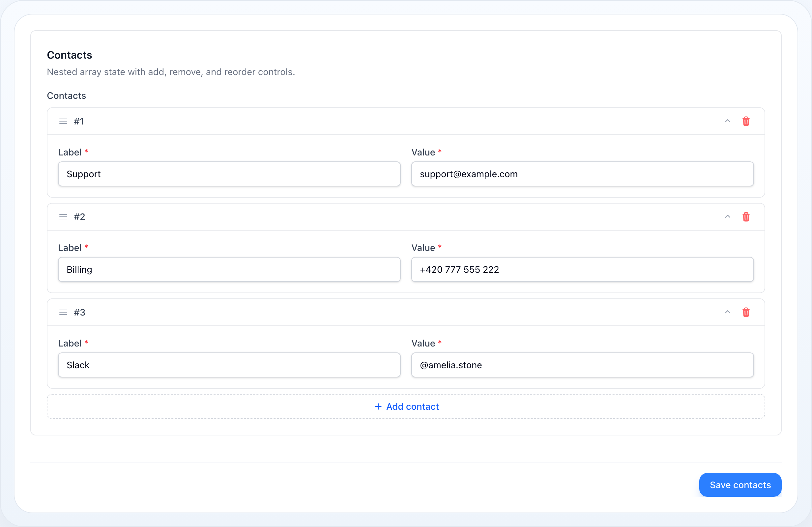The width and height of the screenshot is (812, 527).
Task: Focus the Value field with +420 777 555 222
Action: point(582,269)
